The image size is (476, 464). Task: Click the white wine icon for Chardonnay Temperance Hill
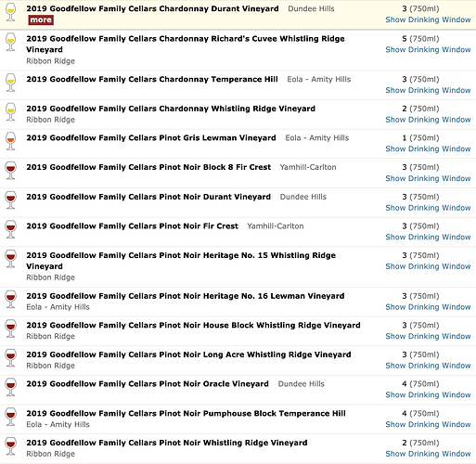[x=10, y=83]
